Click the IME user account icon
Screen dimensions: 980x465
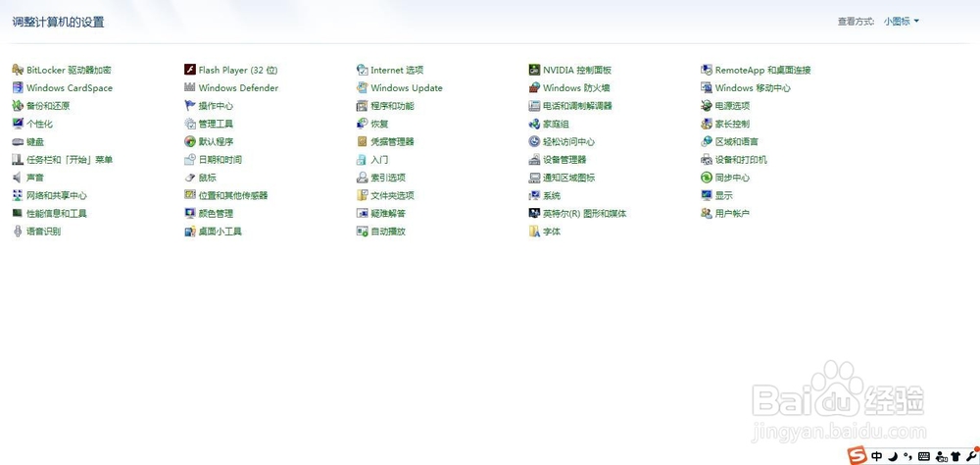941,456
